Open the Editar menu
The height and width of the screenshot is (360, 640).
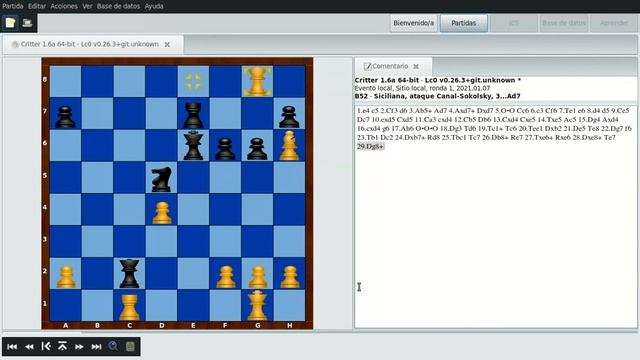click(37, 6)
